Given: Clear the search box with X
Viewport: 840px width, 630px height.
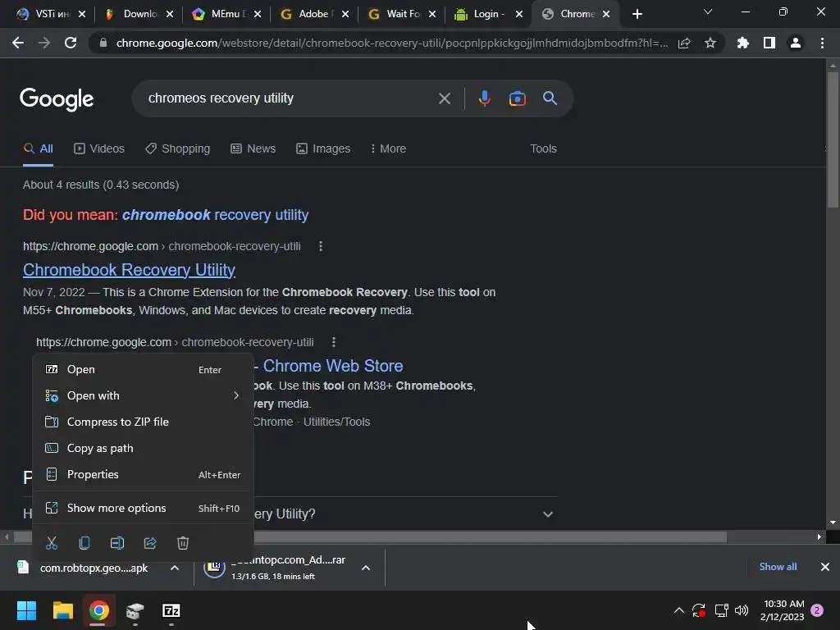Looking at the screenshot, I should (444, 98).
